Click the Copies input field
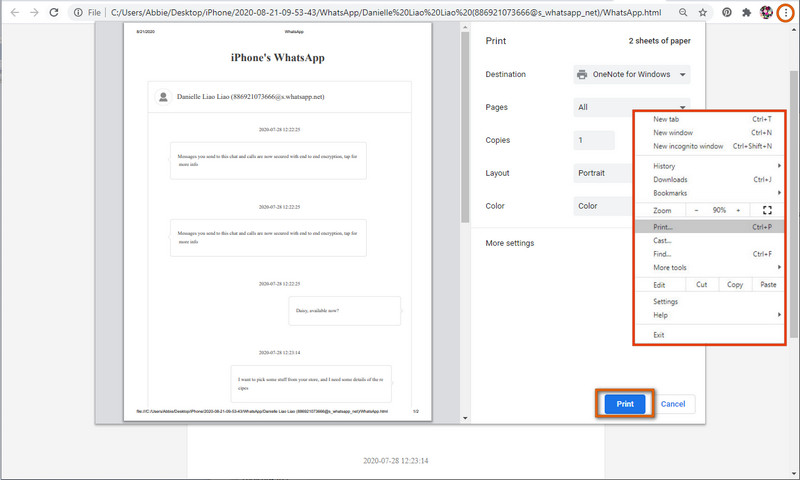800x480 pixels. click(594, 140)
